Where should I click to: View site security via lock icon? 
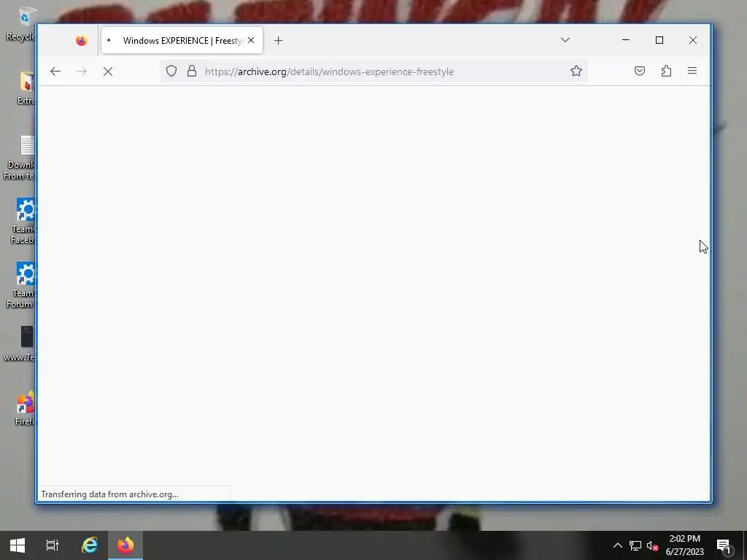click(x=192, y=71)
